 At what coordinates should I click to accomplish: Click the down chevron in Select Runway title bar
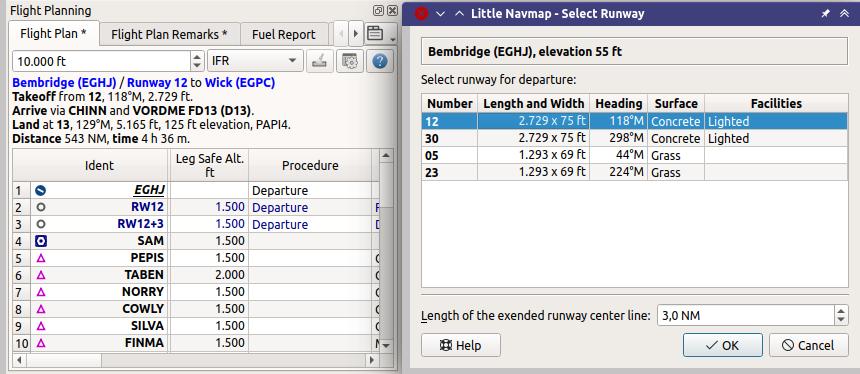(x=440, y=14)
